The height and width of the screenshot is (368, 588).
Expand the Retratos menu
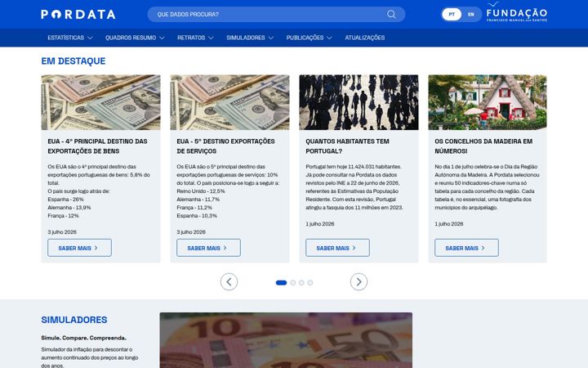[195, 38]
